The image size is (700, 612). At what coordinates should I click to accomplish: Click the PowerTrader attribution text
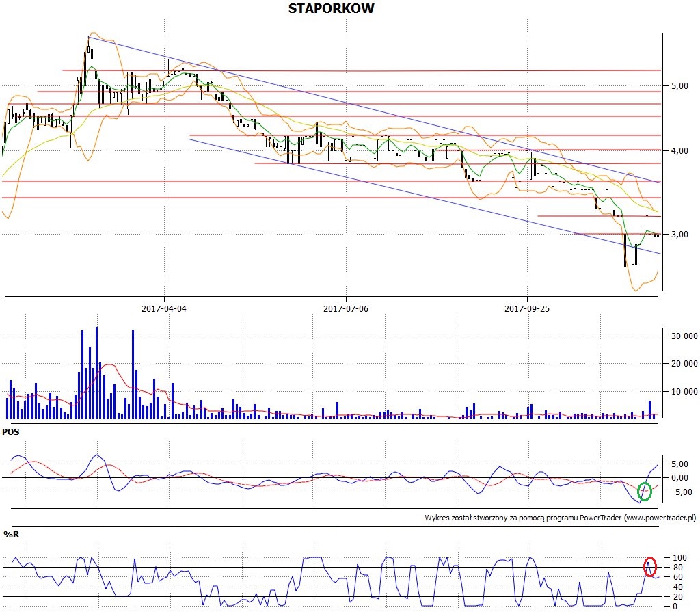561,518
